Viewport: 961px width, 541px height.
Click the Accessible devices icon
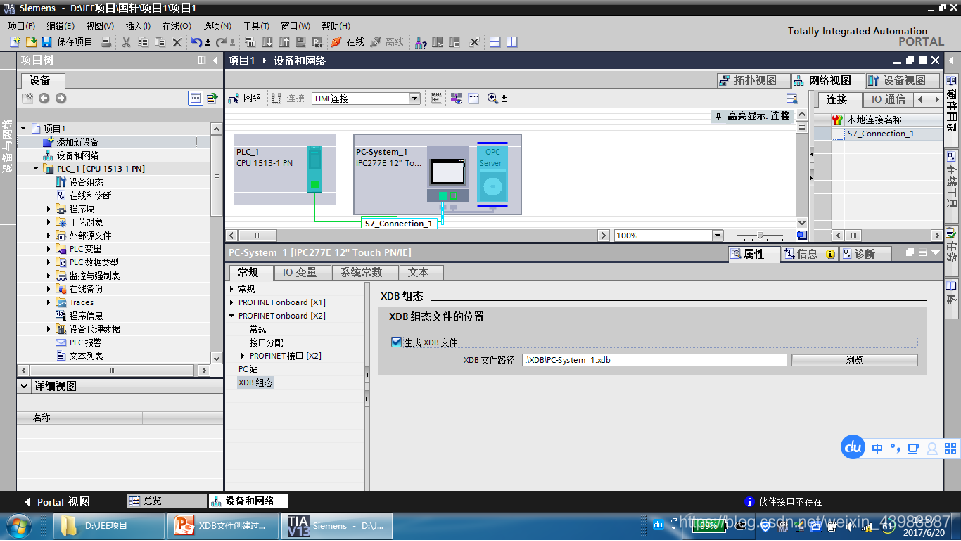tap(420, 42)
